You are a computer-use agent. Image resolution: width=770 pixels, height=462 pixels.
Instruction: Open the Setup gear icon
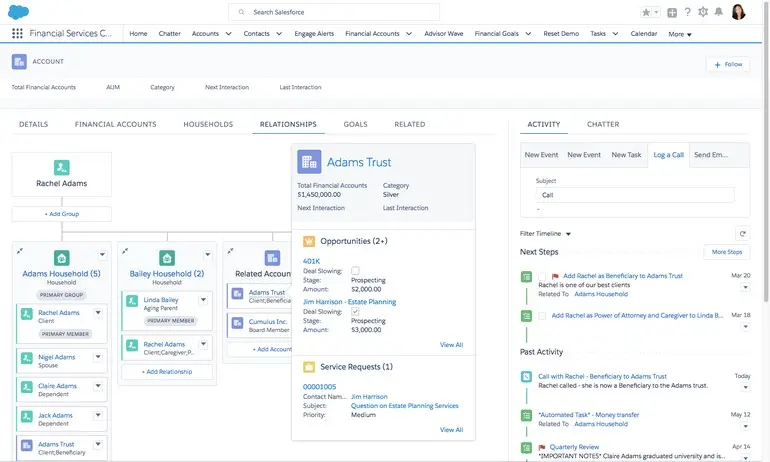pos(704,12)
